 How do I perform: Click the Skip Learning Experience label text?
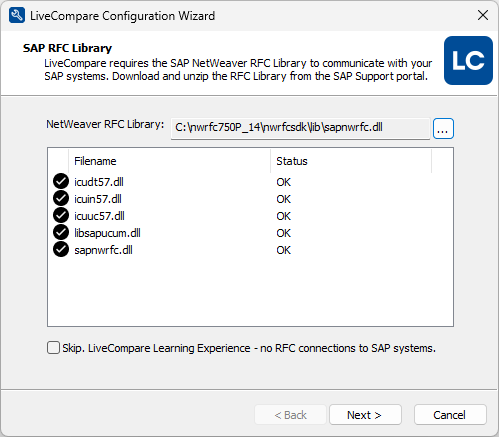point(249,348)
